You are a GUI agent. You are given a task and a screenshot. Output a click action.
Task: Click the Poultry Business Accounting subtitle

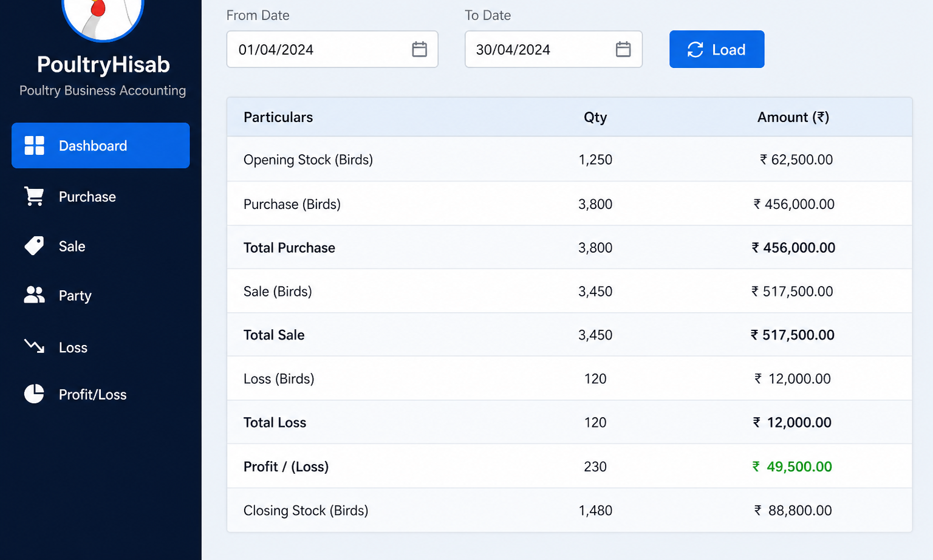click(x=103, y=90)
